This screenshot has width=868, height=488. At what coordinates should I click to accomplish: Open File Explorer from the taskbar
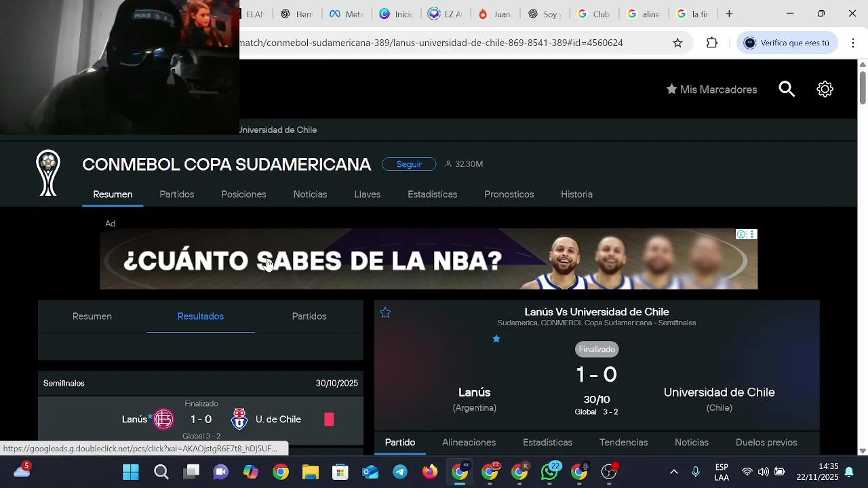[x=310, y=472]
